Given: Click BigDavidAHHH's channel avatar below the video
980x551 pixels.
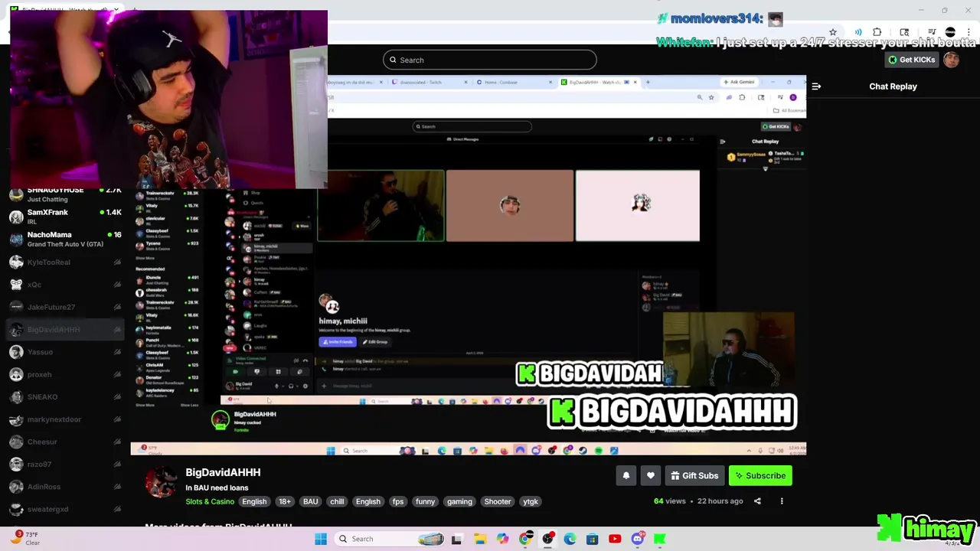Looking at the screenshot, I should 162,483.
